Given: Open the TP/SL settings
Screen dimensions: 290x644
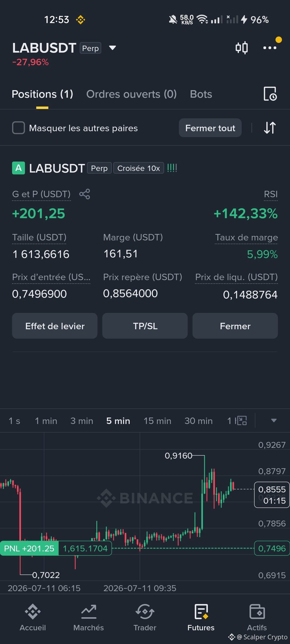Looking at the screenshot, I should (145, 326).
